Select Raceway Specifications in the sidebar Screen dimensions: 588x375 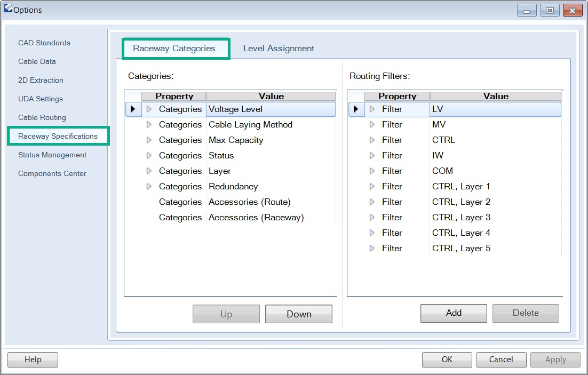[58, 136]
